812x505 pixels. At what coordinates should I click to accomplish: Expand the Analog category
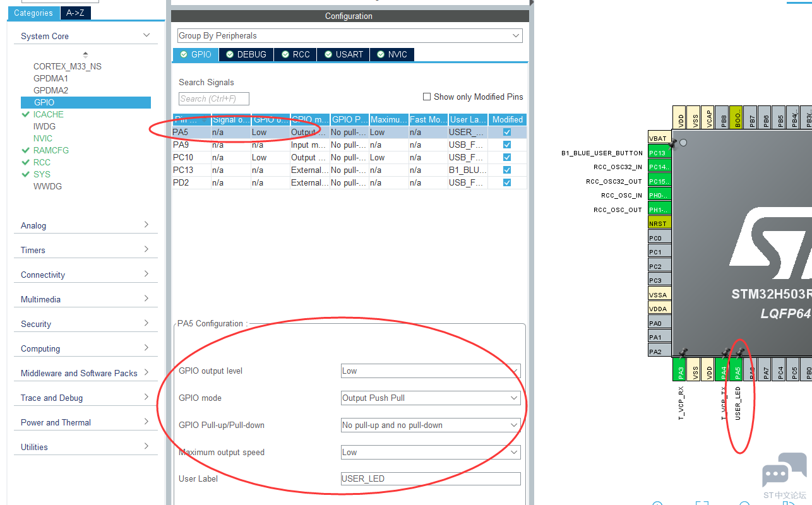pos(146,225)
